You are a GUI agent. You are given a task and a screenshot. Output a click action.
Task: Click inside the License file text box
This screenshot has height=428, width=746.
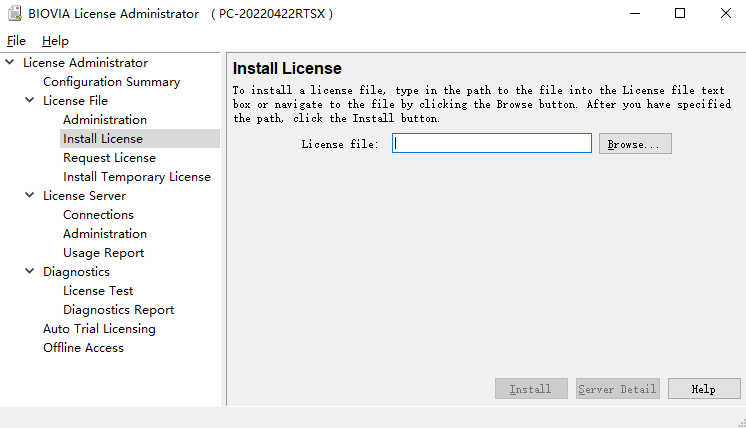(492, 144)
